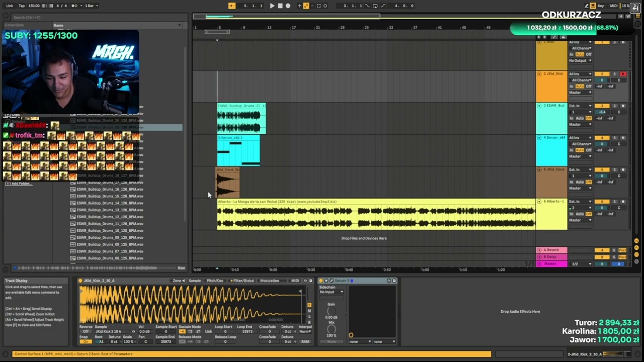The width and height of the screenshot is (644, 362).
Task: Disarm the 2 JKid_Kick record arm button
Action: [x=623, y=74]
